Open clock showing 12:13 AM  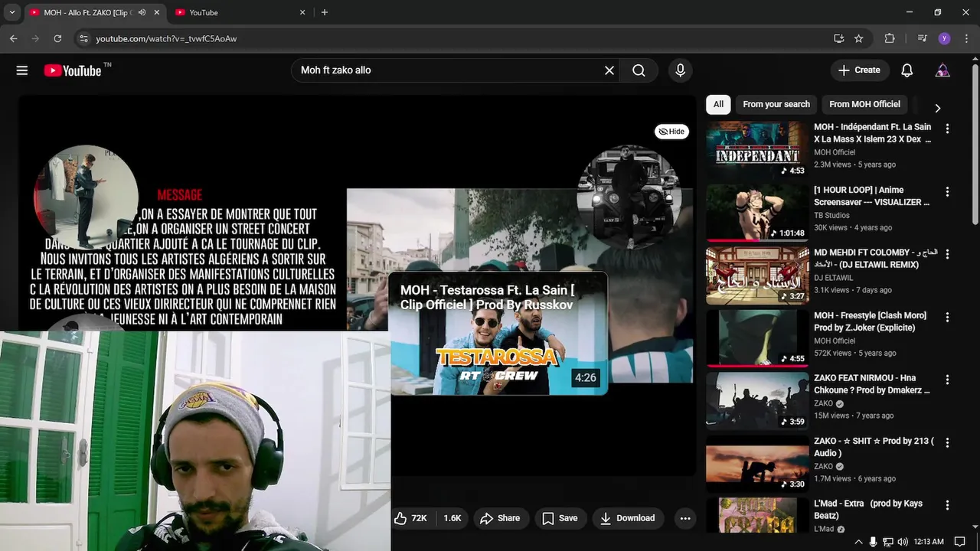tap(929, 542)
